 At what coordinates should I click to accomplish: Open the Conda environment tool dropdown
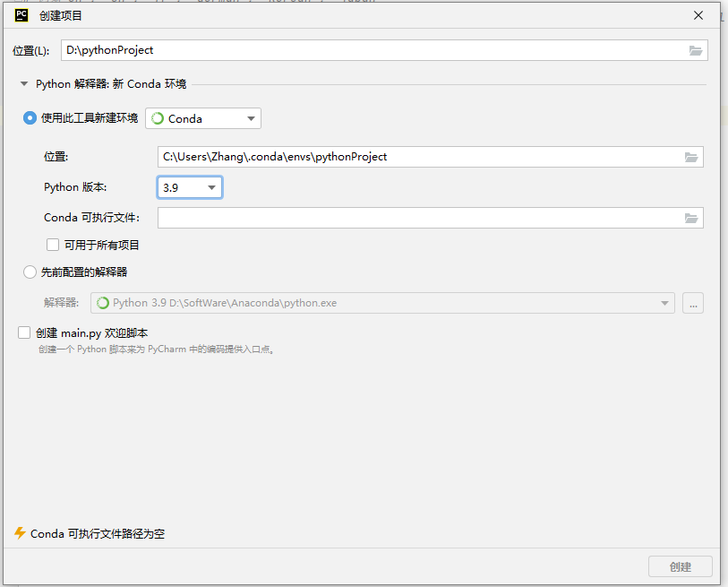point(203,118)
